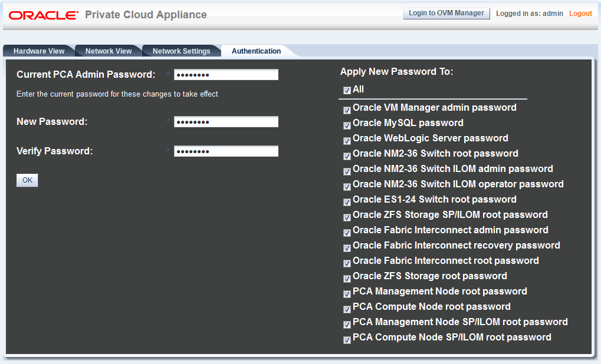Toggle Oracle Fabric Interconnect recovery password
Screen dimensions: 601x364
tap(347, 248)
